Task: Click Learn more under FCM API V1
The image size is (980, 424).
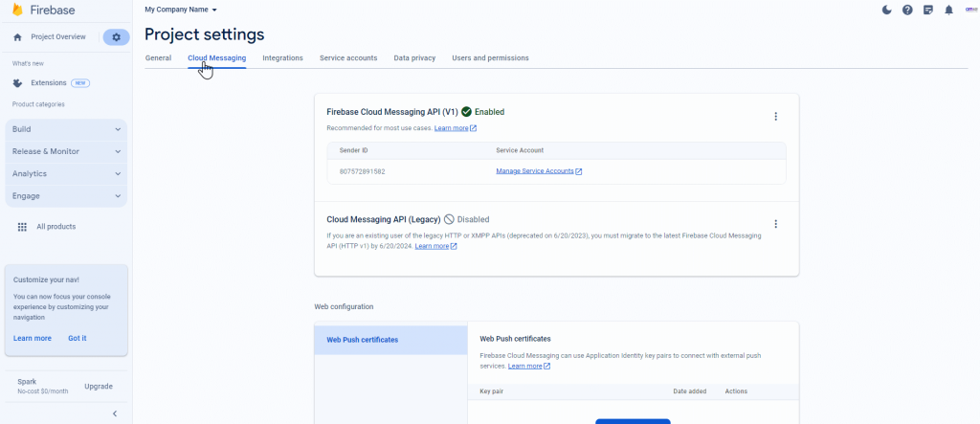Action: point(455,128)
